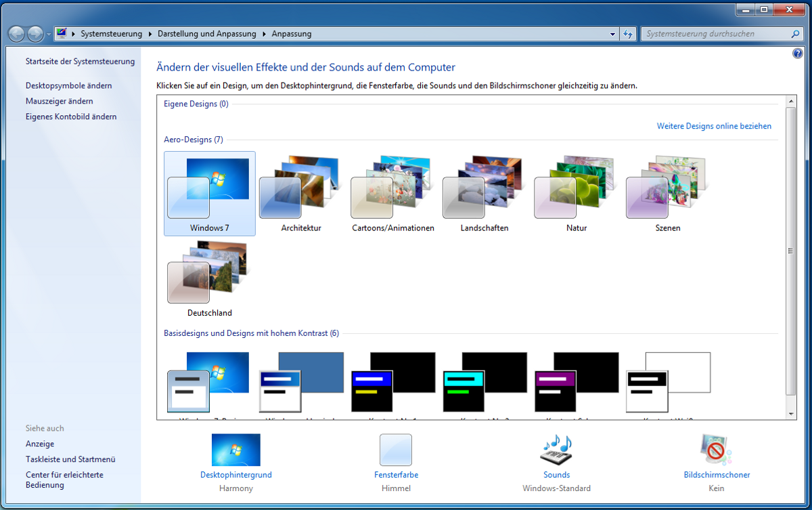Screen dimensions: 812x510
Task: Click the Back navigation arrow button
Action: (x=17, y=33)
